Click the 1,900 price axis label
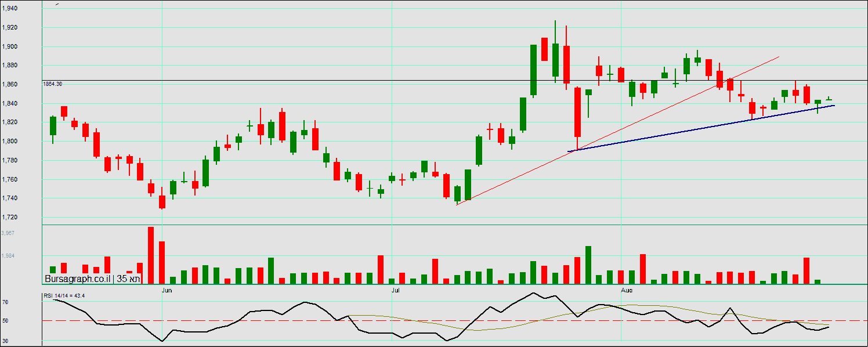This screenshot has height=347, width=868. click(9, 47)
